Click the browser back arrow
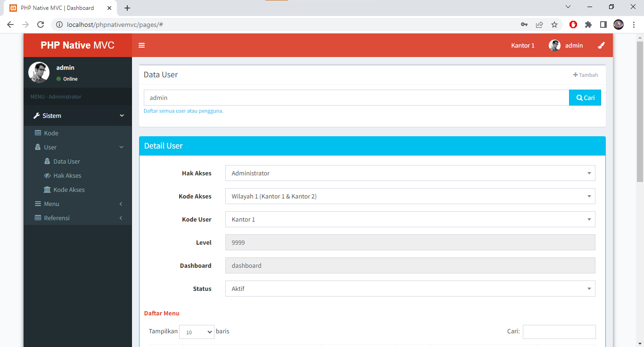 [x=10, y=25]
